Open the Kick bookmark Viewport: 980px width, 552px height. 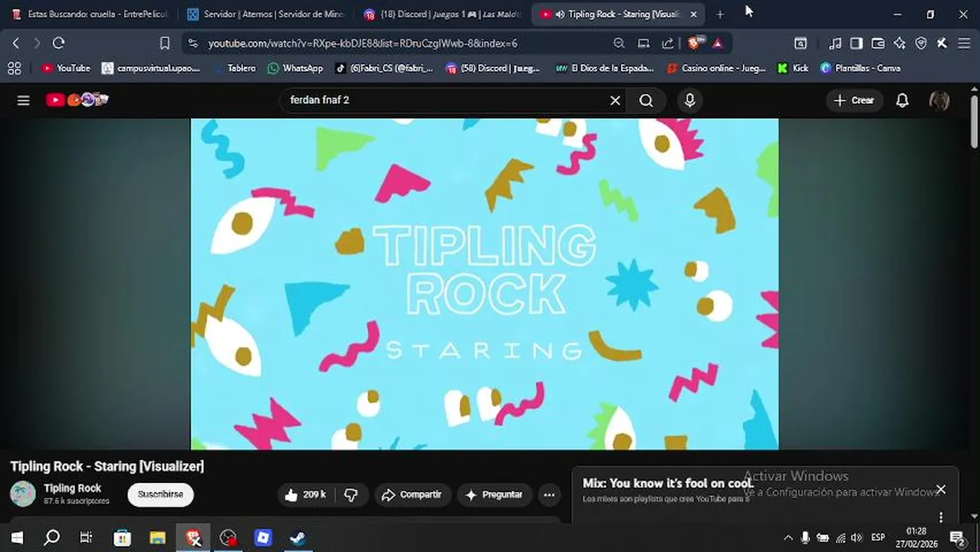(x=793, y=68)
